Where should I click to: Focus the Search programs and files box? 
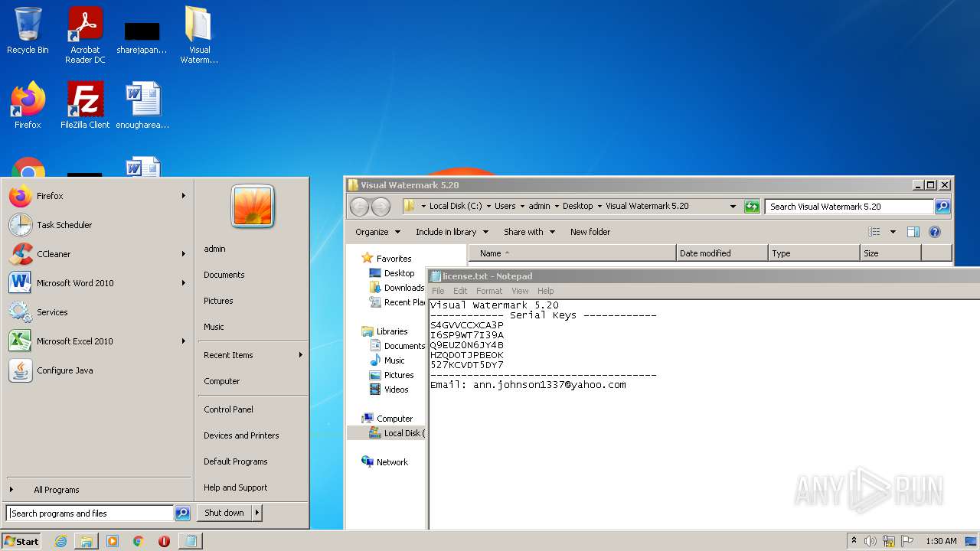click(90, 514)
